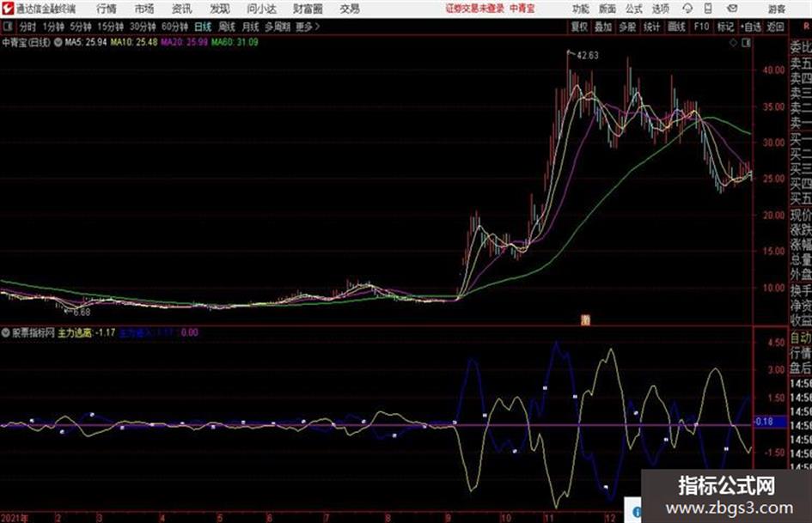812x523 pixels.
Task: Open F10 company info
Action: click(x=701, y=27)
